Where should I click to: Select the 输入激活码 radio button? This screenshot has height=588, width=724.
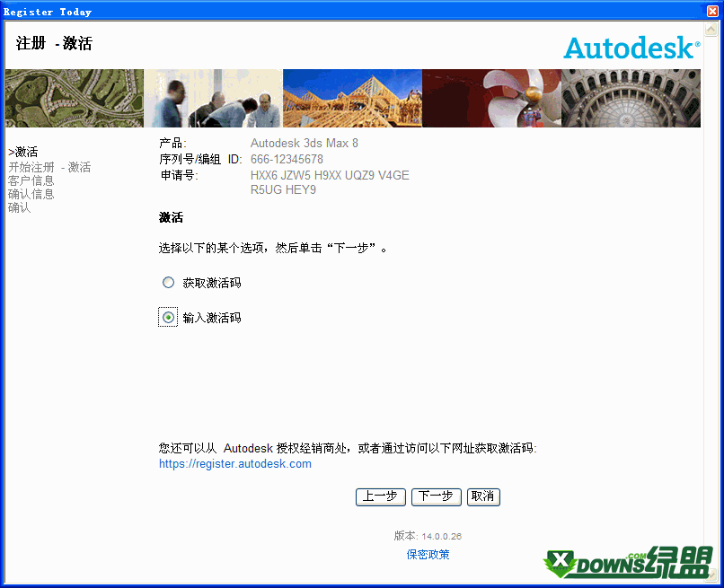tap(168, 318)
